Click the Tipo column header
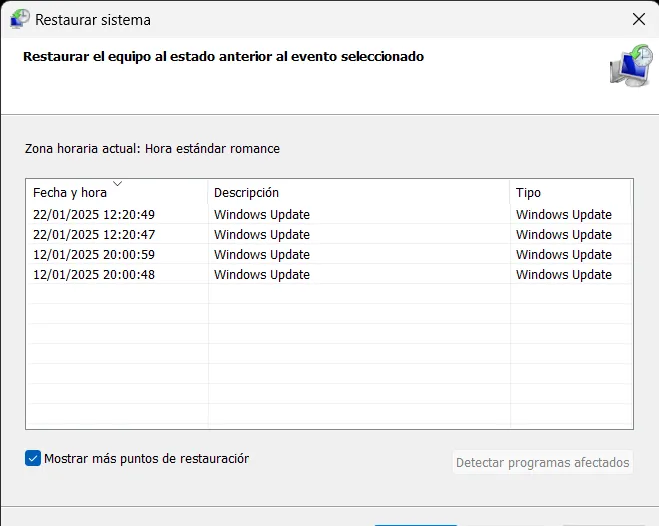Viewport: 659px width, 526px height. pos(570,192)
